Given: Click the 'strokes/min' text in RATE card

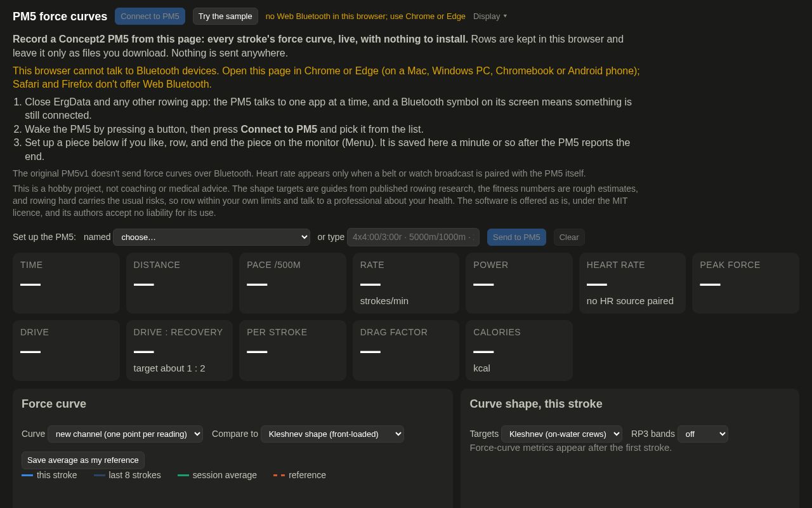Looking at the screenshot, I should coord(384,300).
